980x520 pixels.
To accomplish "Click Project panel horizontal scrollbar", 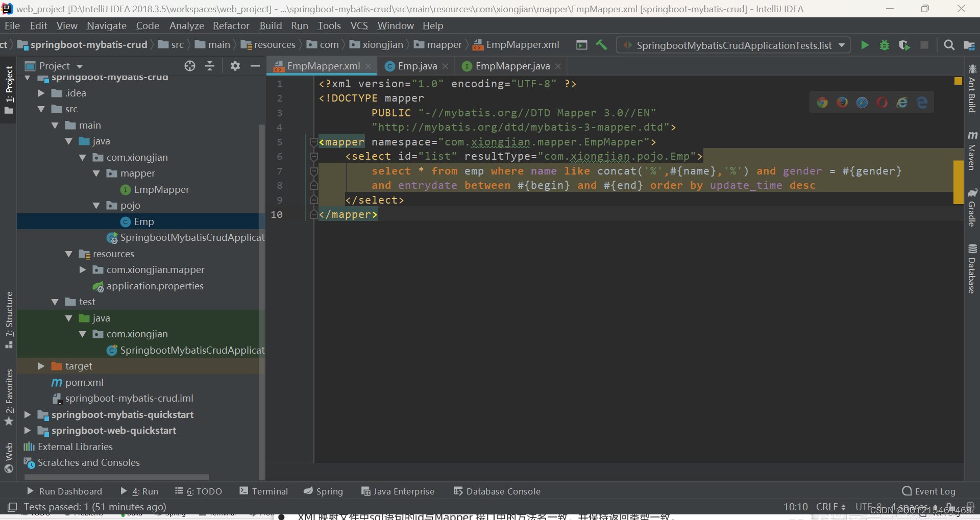I will tap(116, 478).
